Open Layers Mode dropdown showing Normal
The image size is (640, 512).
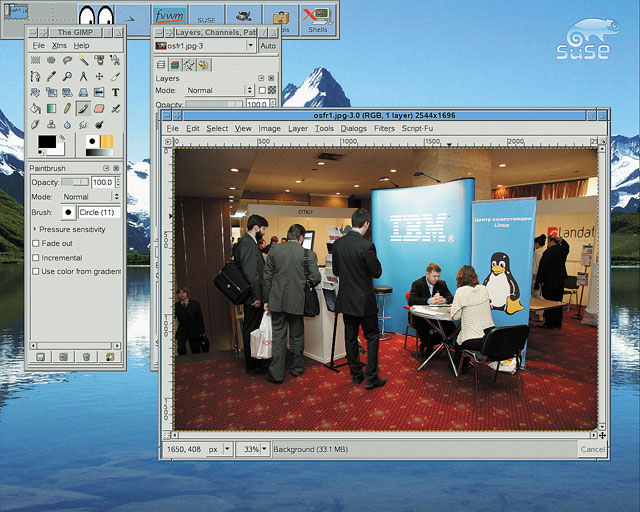pyautogui.click(x=219, y=90)
